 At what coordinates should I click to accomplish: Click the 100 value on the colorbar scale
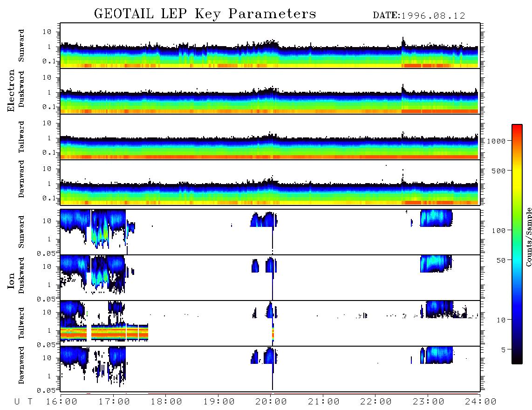click(499, 231)
